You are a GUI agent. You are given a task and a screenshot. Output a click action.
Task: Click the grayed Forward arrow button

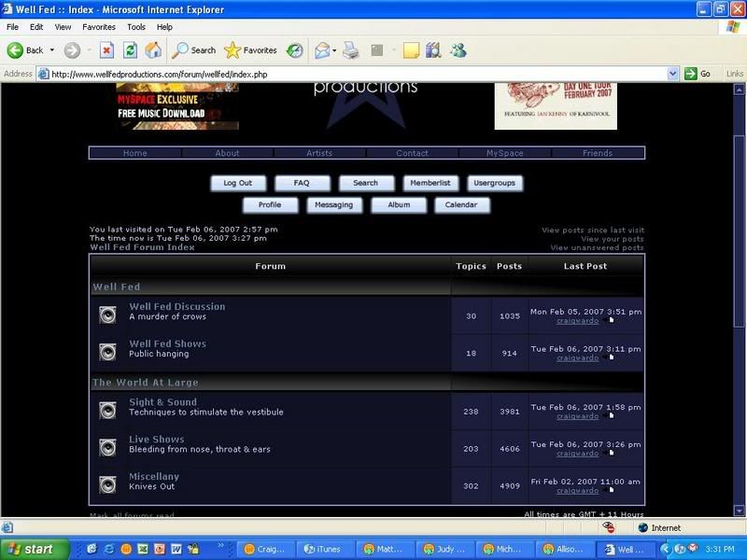72,50
